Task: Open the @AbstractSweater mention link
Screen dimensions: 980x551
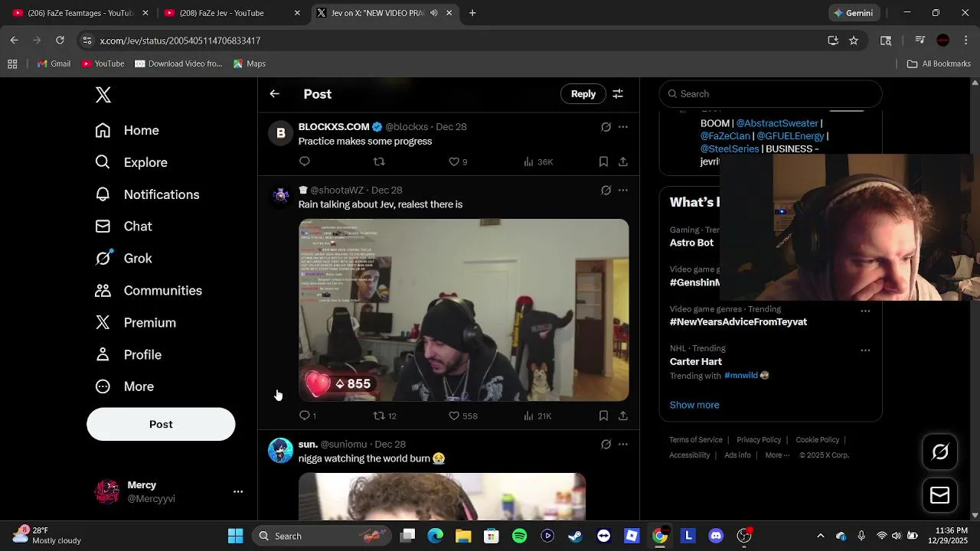Action: click(777, 123)
